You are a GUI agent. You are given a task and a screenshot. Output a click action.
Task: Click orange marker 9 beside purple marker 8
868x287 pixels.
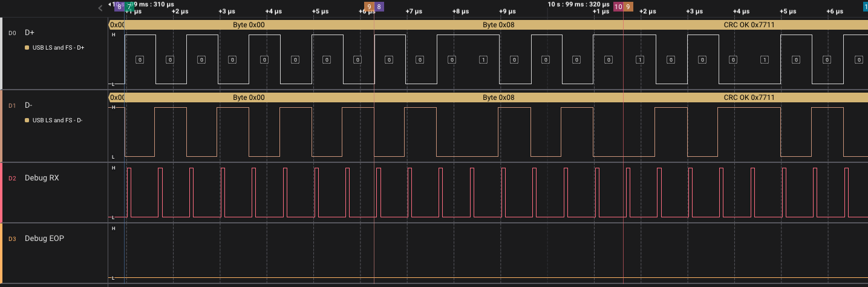(x=369, y=7)
